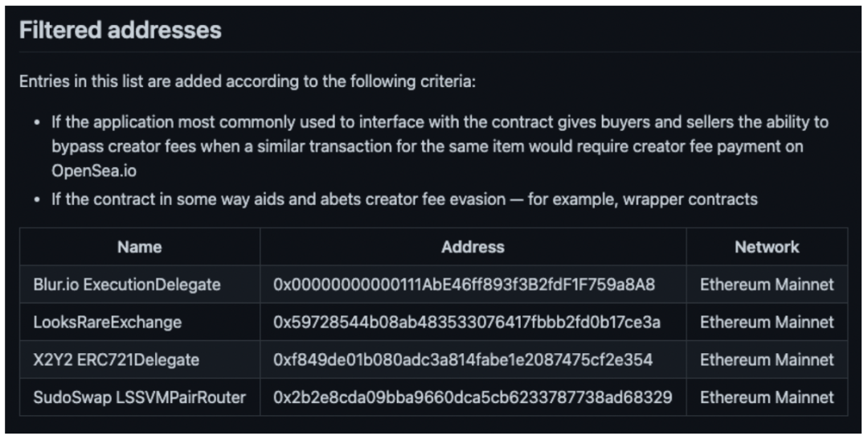This screenshot has width=868, height=440.
Task: Click the 'Entries in this list' intro sentence
Action: 248,81
